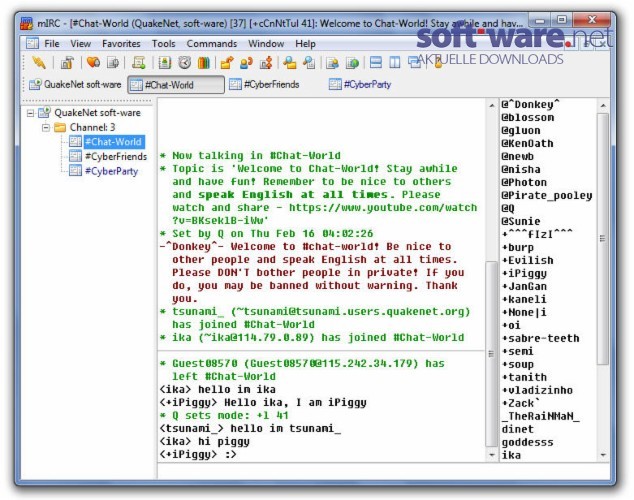
Task: Click the DCC Send file icon
Action: pos(227,63)
